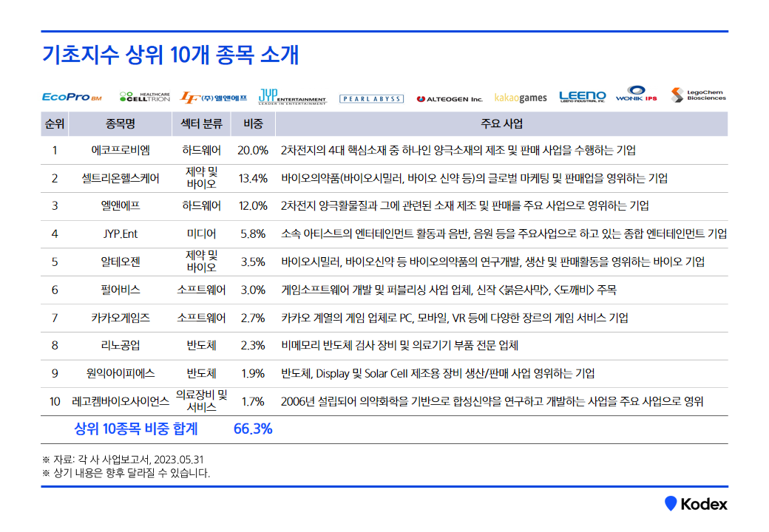Select the Celltrion Healthcare logo
This screenshot has width=769, height=532.
tap(144, 97)
